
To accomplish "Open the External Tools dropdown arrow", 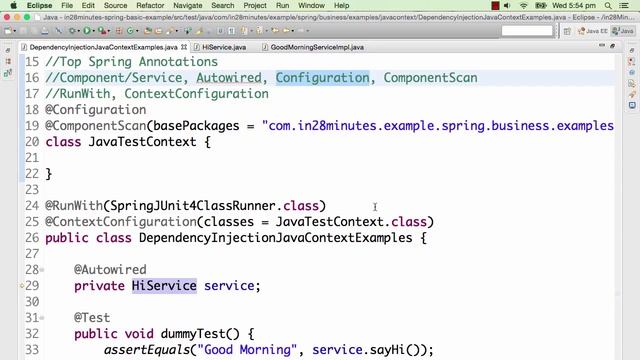I will (x=109, y=31).
